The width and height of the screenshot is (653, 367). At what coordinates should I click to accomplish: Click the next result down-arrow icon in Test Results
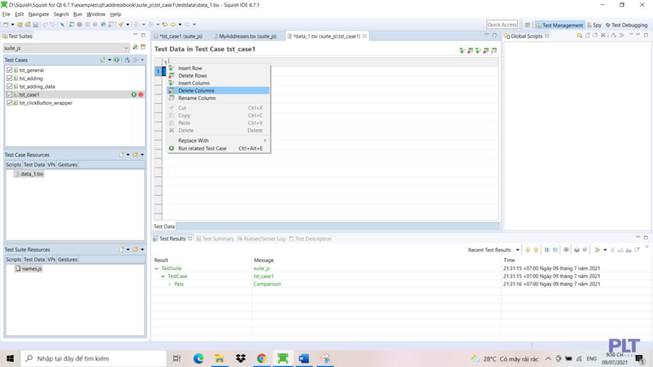point(528,250)
